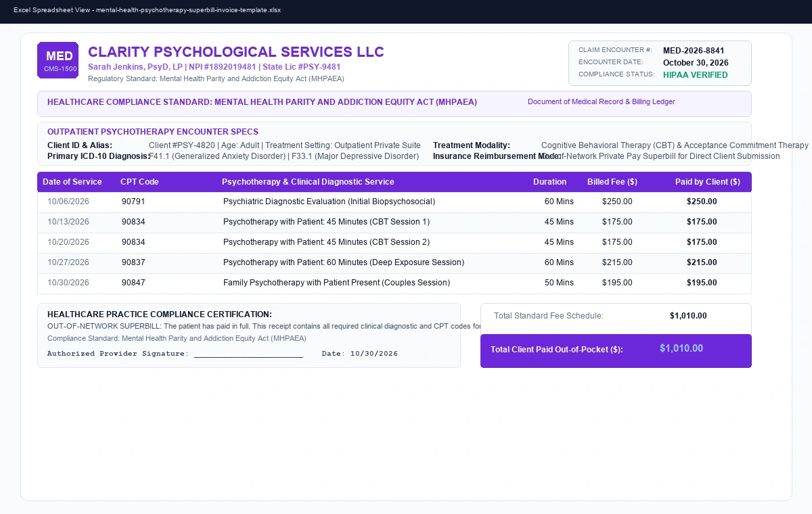
Task: Select the Total Standard Fee Schedule label
Action: pyautogui.click(x=549, y=316)
